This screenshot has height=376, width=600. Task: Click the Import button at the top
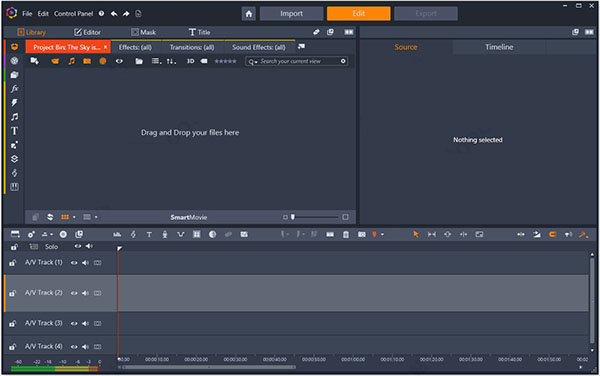coord(291,13)
